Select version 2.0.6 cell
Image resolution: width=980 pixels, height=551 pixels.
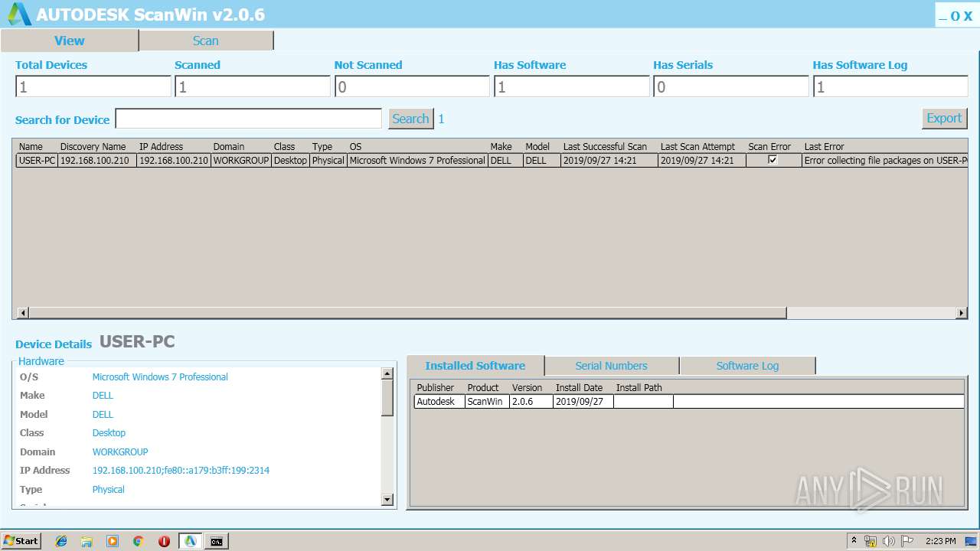[531, 402]
